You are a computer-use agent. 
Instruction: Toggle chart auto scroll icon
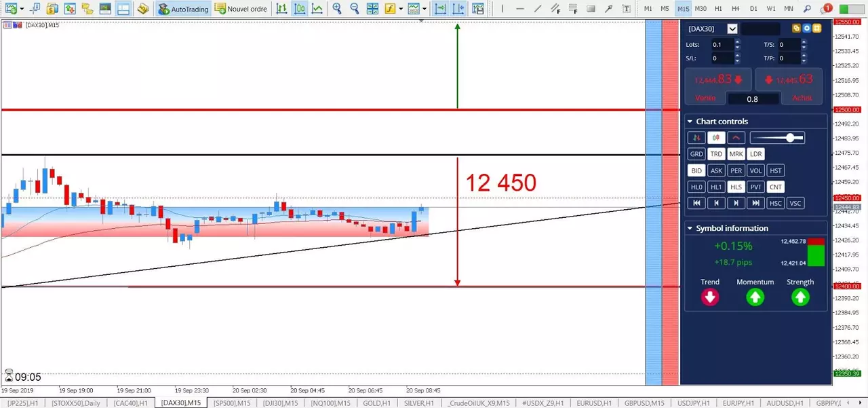[440, 9]
